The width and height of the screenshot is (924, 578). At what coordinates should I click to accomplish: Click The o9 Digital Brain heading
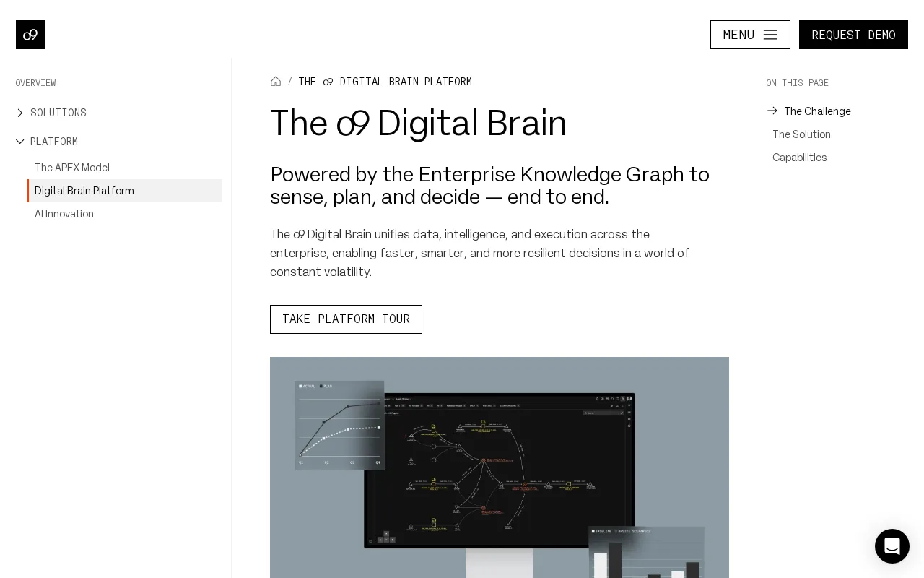point(419,124)
